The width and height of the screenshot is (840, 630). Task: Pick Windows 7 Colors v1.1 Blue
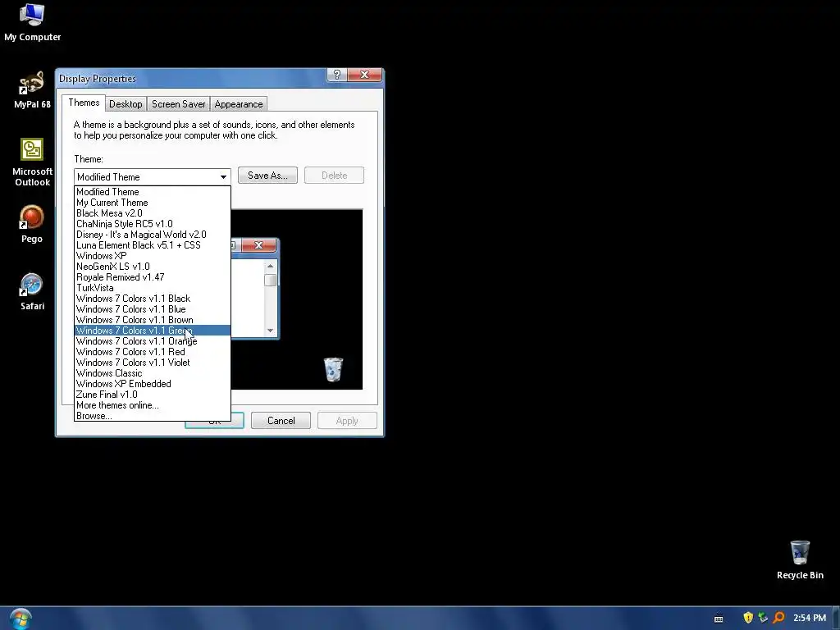pyautogui.click(x=152, y=309)
